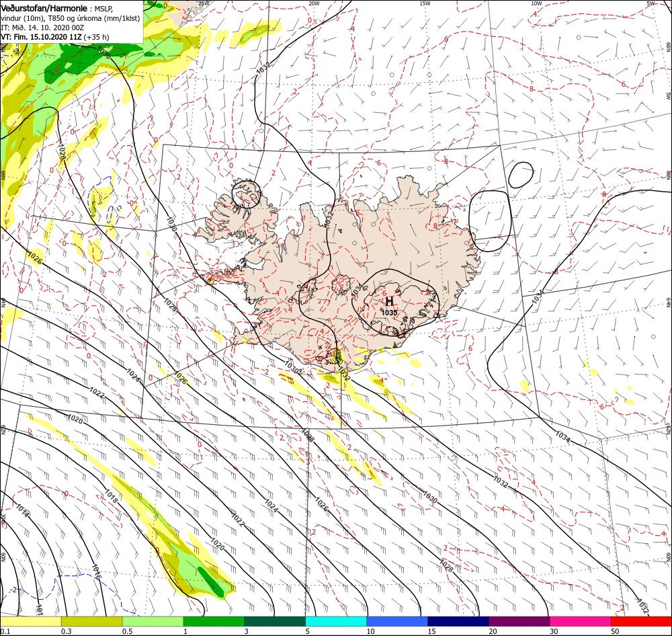
Task: Click the T850 og úrkoma (mm/1klst) line
Action: (71, 18)
